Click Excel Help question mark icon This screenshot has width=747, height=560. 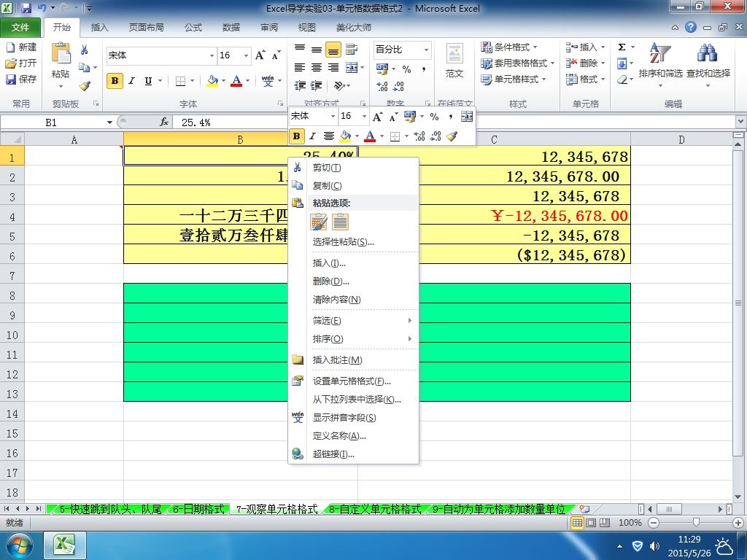[691, 27]
